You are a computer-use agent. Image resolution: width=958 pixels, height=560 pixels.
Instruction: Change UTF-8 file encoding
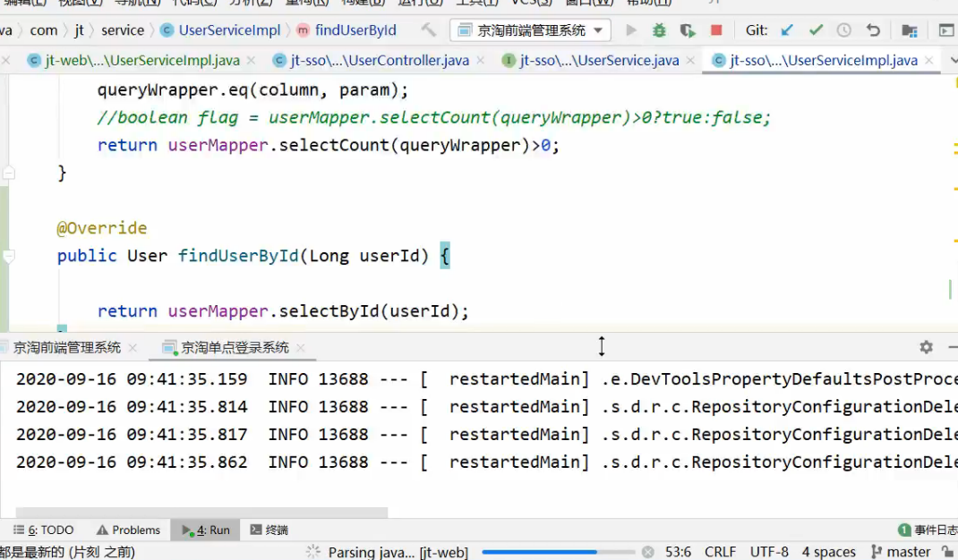(x=769, y=552)
